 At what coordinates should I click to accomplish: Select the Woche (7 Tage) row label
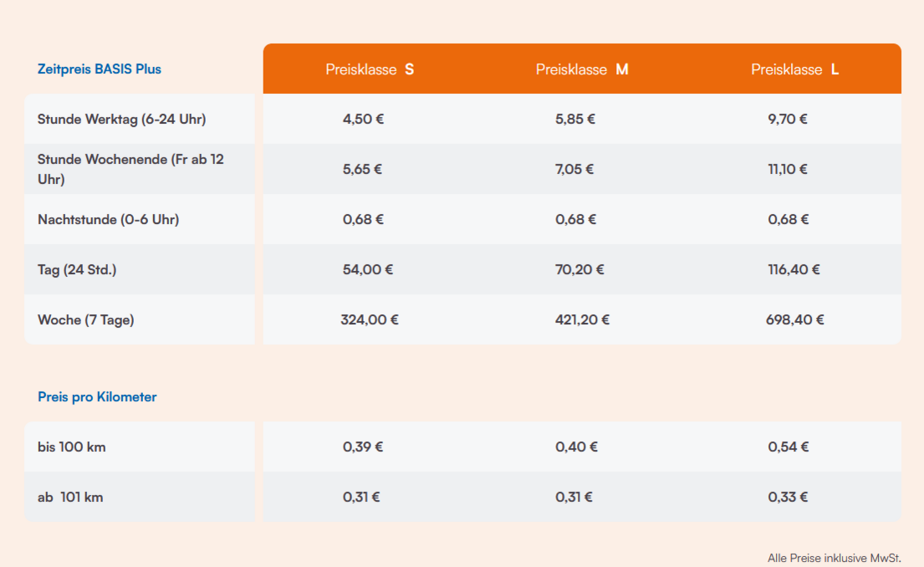click(x=85, y=319)
